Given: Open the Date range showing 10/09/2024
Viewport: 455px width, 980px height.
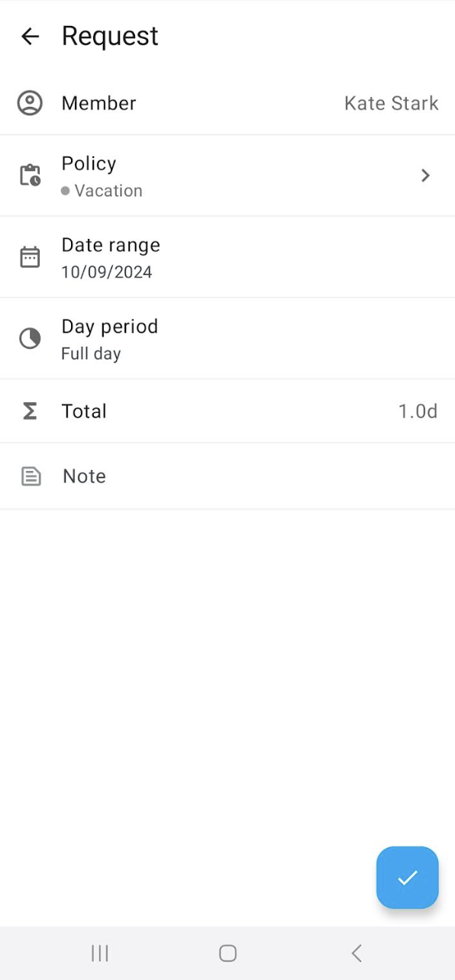Looking at the screenshot, I should pyautogui.click(x=227, y=256).
